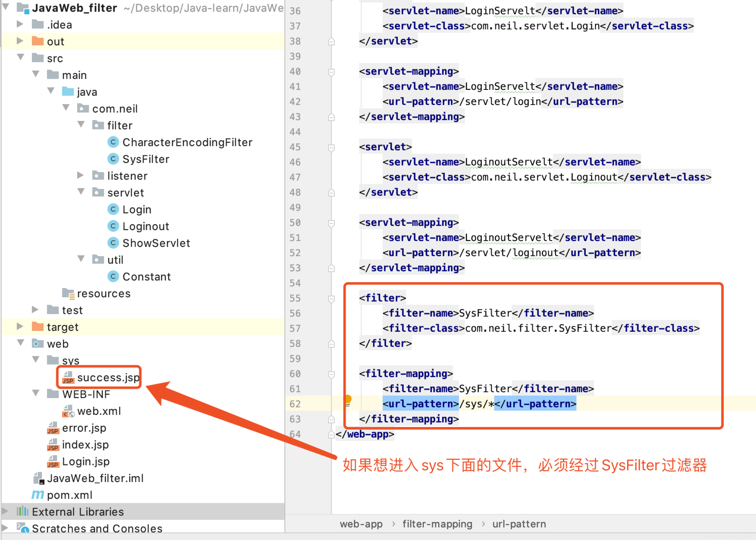Click the error.jsp JSP file icon
756x540 pixels.
(53, 428)
